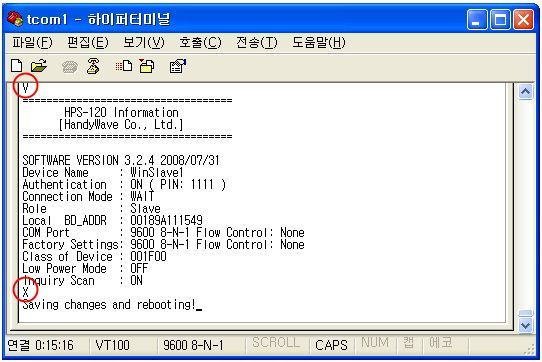
Task: Click the 'COM Port' settings line
Action: 163,232
